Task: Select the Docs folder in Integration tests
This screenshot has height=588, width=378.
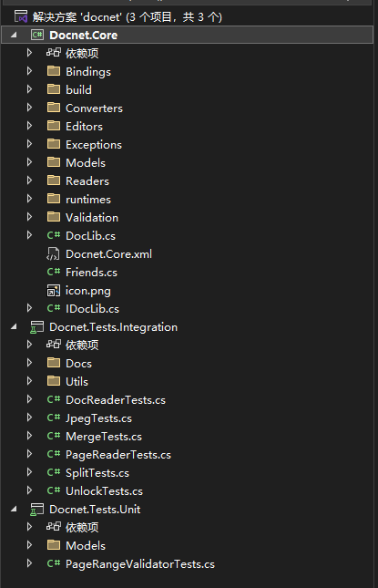Action: (78, 364)
